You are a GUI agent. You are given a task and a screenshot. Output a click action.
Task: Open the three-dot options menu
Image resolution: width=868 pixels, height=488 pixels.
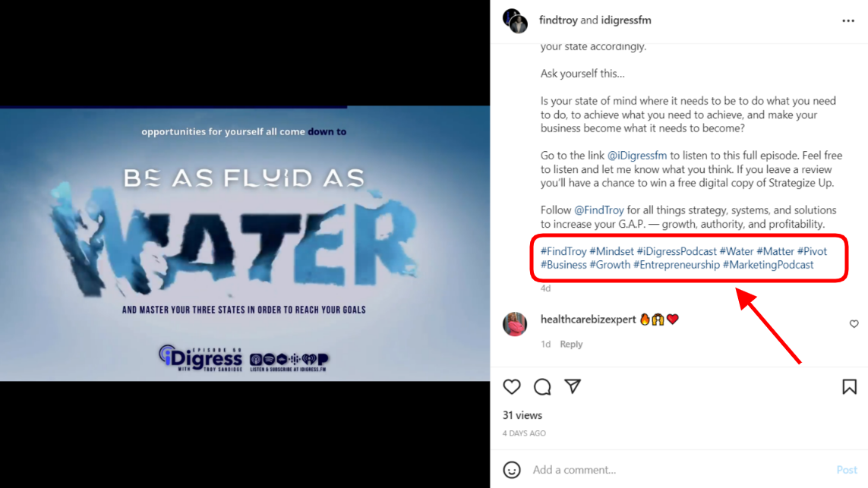click(x=848, y=20)
